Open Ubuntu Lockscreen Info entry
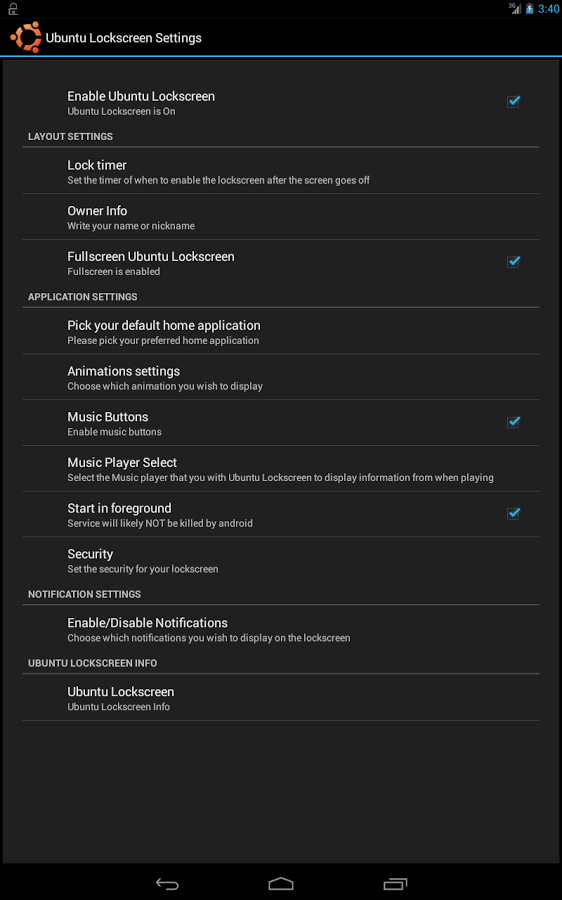Image resolution: width=562 pixels, height=900 pixels. (x=281, y=698)
